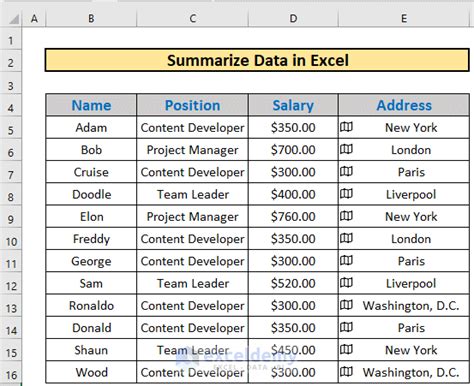Click Bob's Project Manager position cell
This screenshot has height=386, width=474.
[x=192, y=150]
